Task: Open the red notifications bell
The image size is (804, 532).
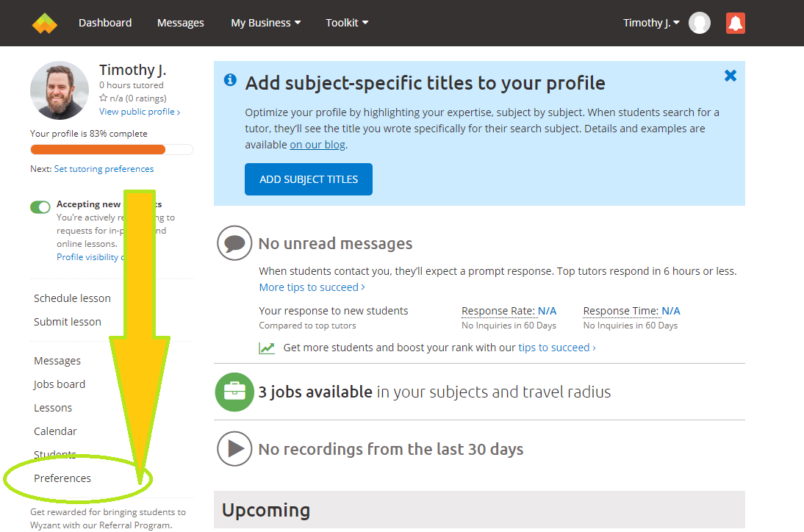Action: (735, 23)
